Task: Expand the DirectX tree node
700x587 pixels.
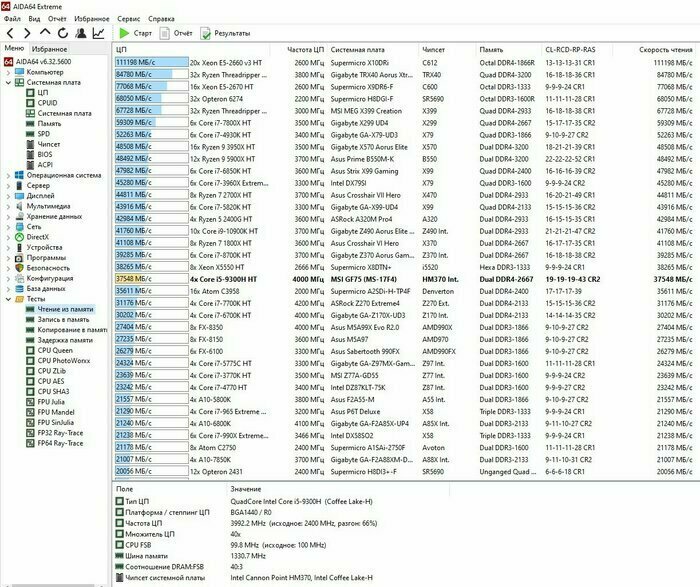Action: click(9, 237)
